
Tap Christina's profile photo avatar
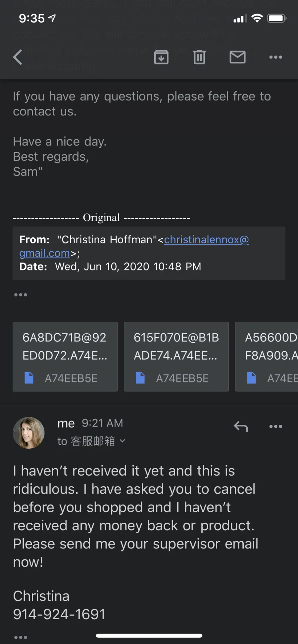tap(29, 432)
